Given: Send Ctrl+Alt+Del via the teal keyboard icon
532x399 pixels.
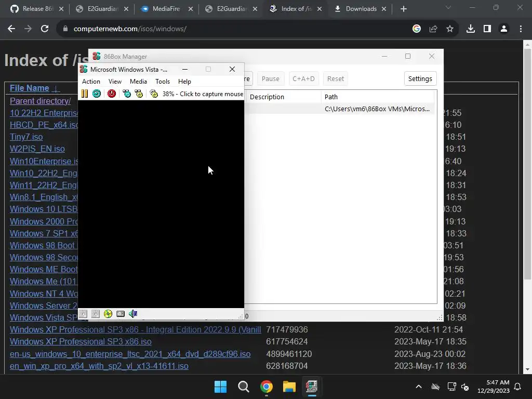Looking at the screenshot, I should pyautogui.click(x=127, y=94).
